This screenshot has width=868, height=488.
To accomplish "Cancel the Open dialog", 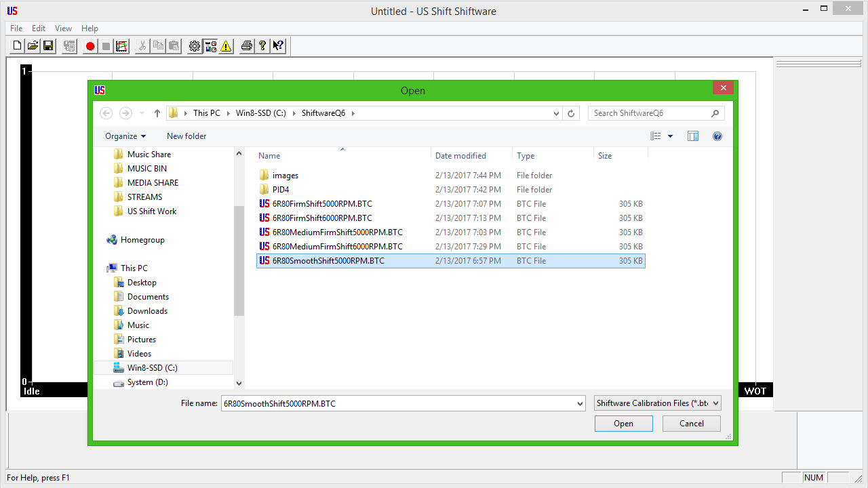I will (691, 424).
